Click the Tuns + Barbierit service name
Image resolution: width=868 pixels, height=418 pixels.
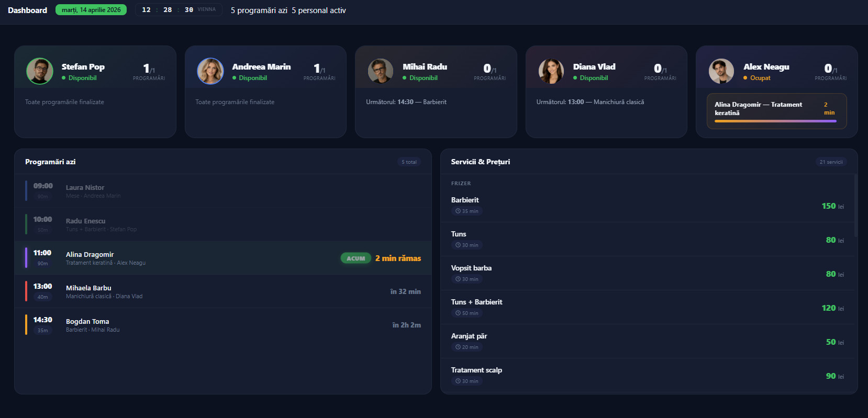point(476,302)
